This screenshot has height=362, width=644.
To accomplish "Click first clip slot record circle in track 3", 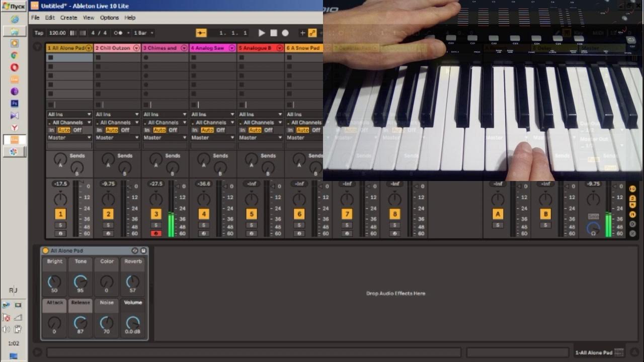I will tap(146, 58).
